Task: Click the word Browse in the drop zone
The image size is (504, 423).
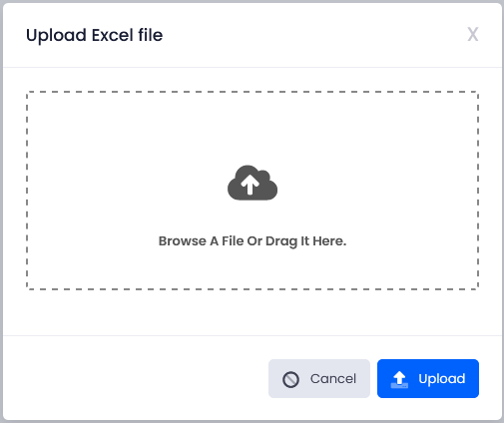Action: (183, 241)
